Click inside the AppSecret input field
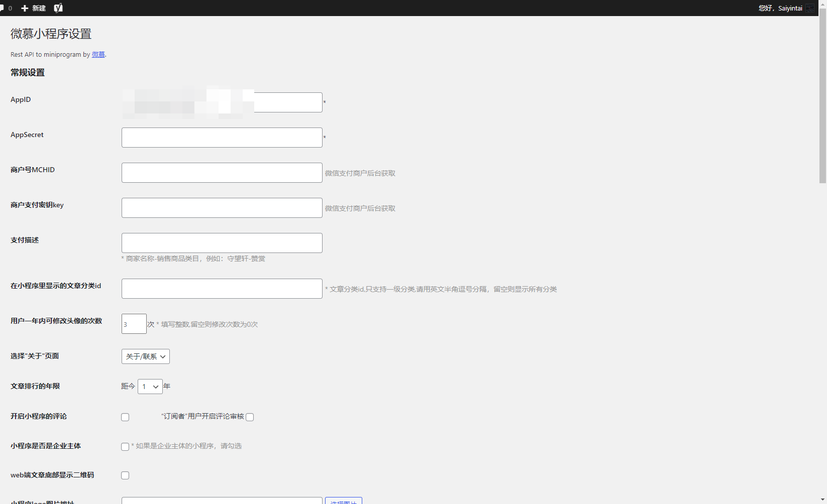The width and height of the screenshot is (827, 504). click(x=222, y=137)
